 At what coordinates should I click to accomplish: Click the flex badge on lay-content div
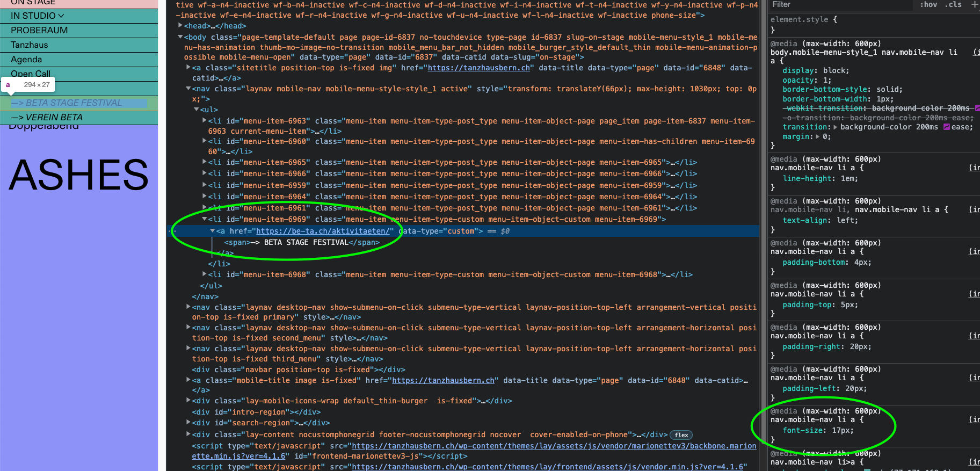[681, 435]
